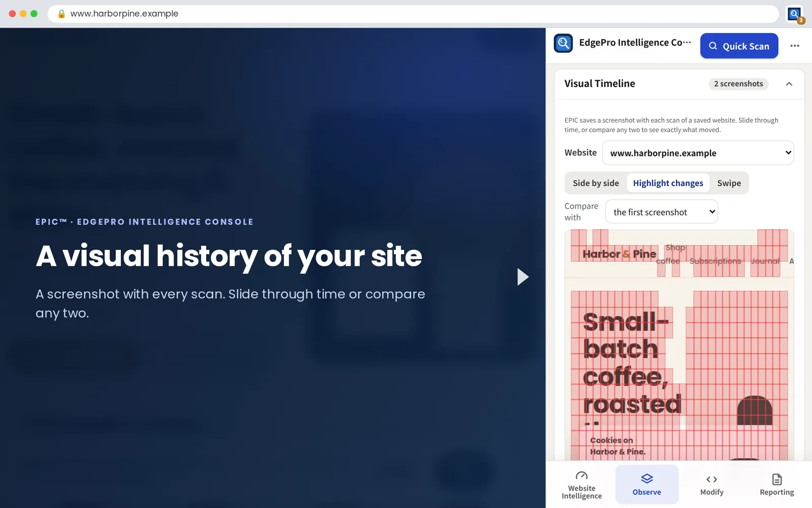Open the Website dropdown
This screenshot has height=508, width=812.
[x=698, y=153]
